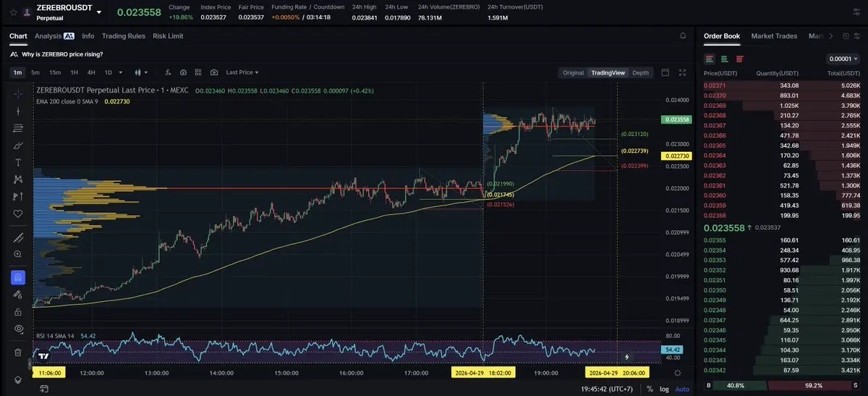Switch to the 4H timeframe

click(91, 72)
